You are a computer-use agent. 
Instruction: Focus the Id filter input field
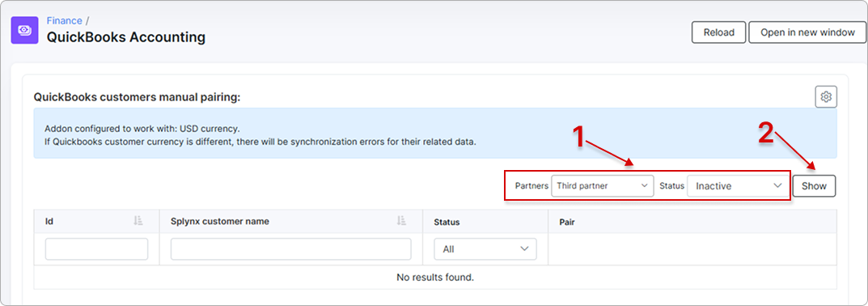click(x=96, y=249)
